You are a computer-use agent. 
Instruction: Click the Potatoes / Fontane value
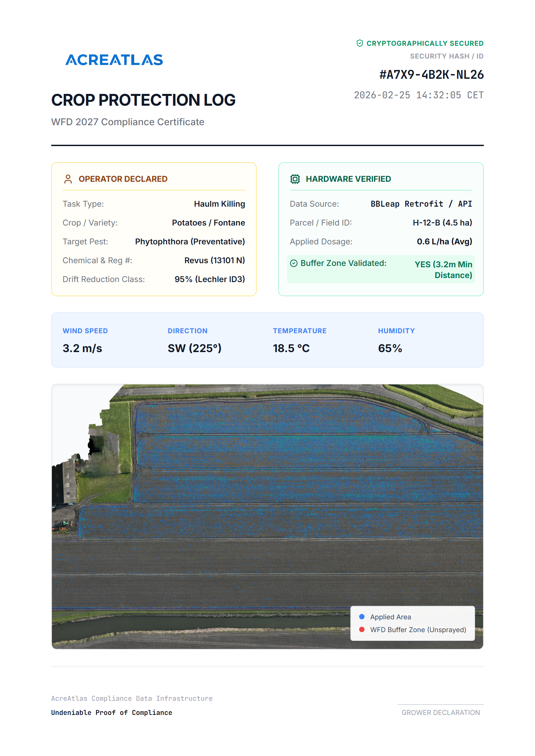coord(209,223)
